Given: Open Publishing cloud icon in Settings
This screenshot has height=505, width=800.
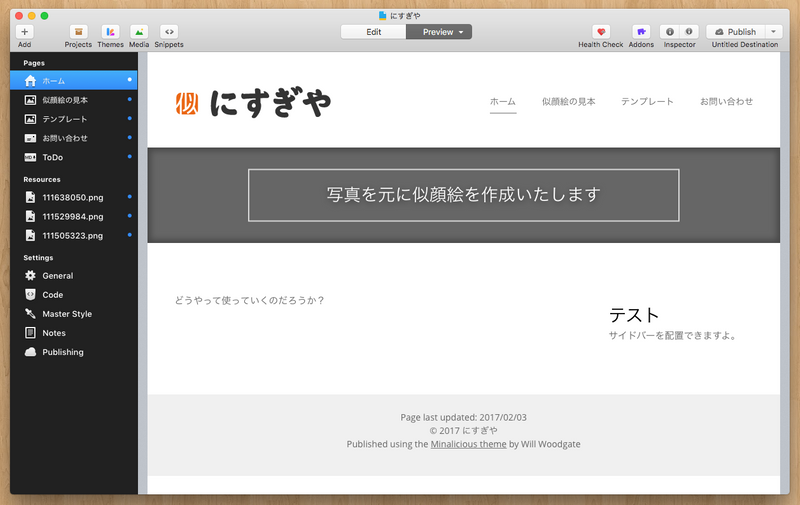Looking at the screenshot, I should point(31,352).
